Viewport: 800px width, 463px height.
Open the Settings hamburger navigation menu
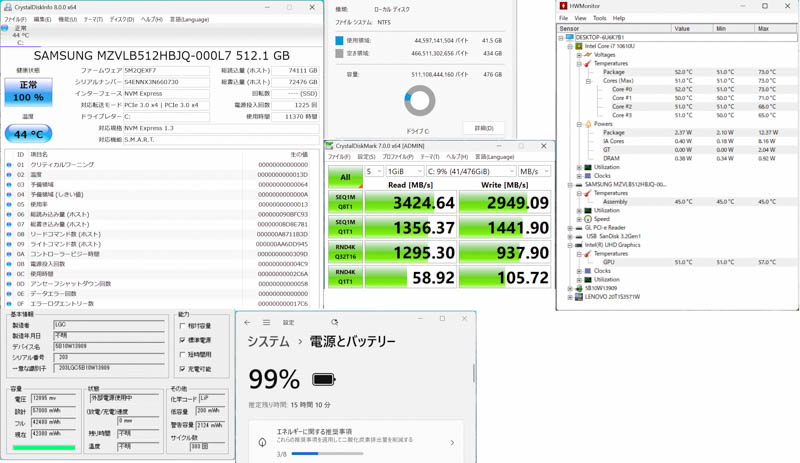(x=266, y=323)
